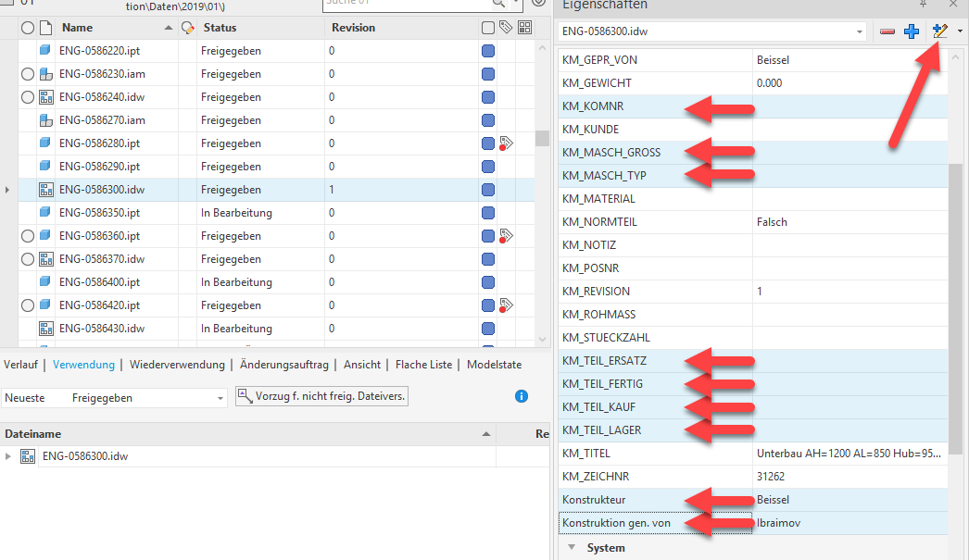Click the blue info icon
The image size is (969, 560).
point(521,396)
